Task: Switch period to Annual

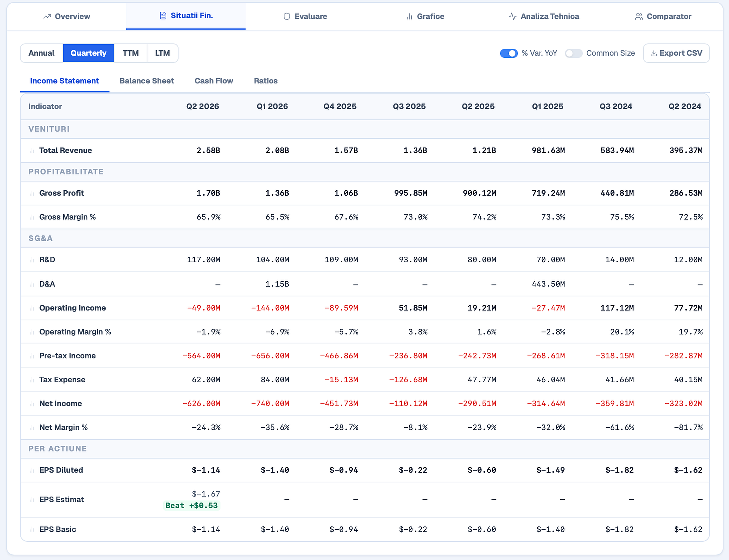Action: point(41,53)
